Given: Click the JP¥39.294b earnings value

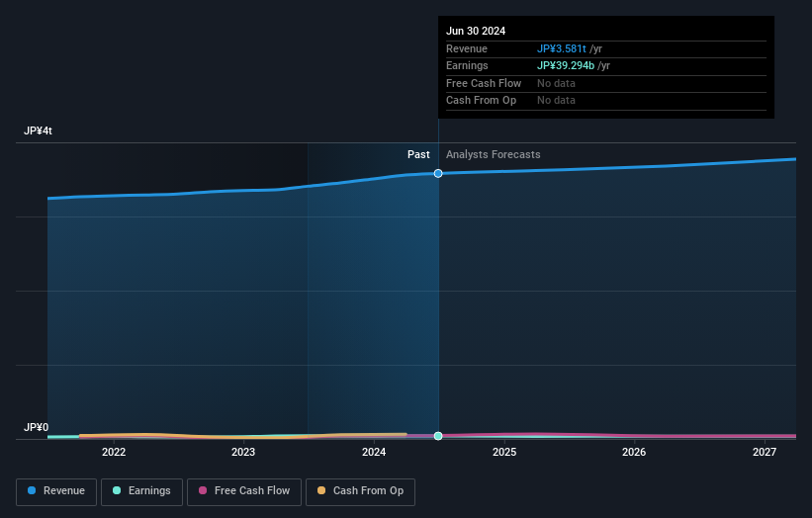Looking at the screenshot, I should tap(566, 65).
